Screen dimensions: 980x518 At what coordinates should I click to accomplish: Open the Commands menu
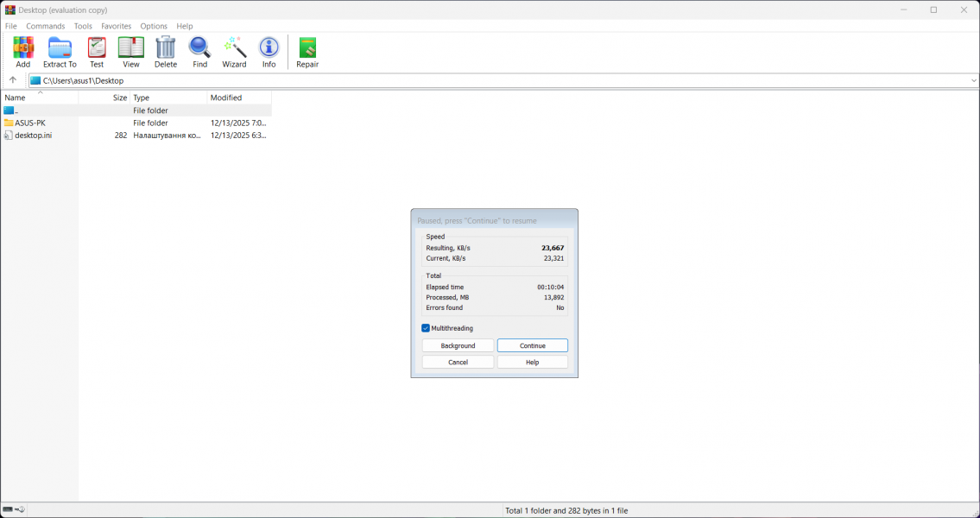tap(45, 26)
